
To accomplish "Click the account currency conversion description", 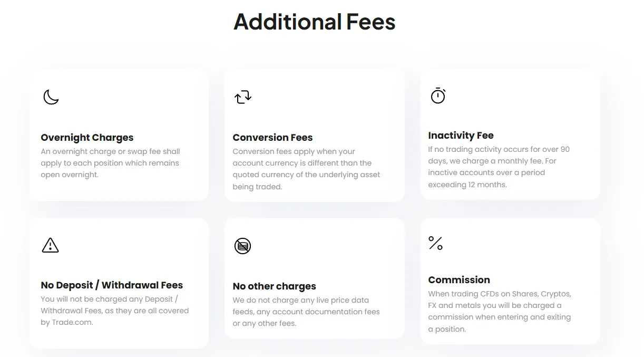I will [306, 169].
